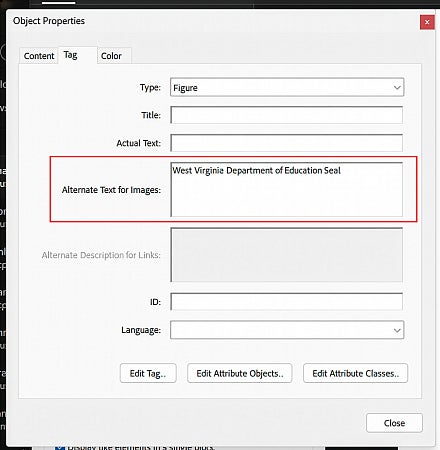Expand the Language dropdown
Image resolution: width=440 pixels, height=450 pixels.
[287, 330]
